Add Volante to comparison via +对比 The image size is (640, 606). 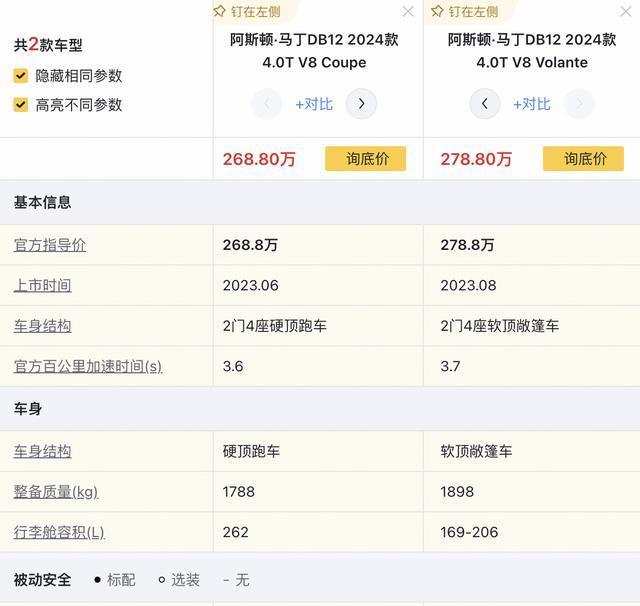(532, 104)
